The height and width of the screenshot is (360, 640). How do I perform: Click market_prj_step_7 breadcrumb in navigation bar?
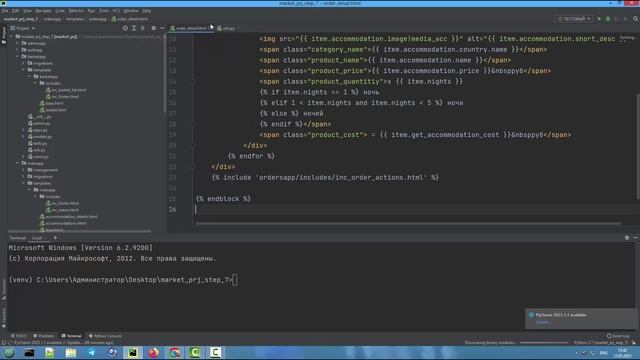20,19
